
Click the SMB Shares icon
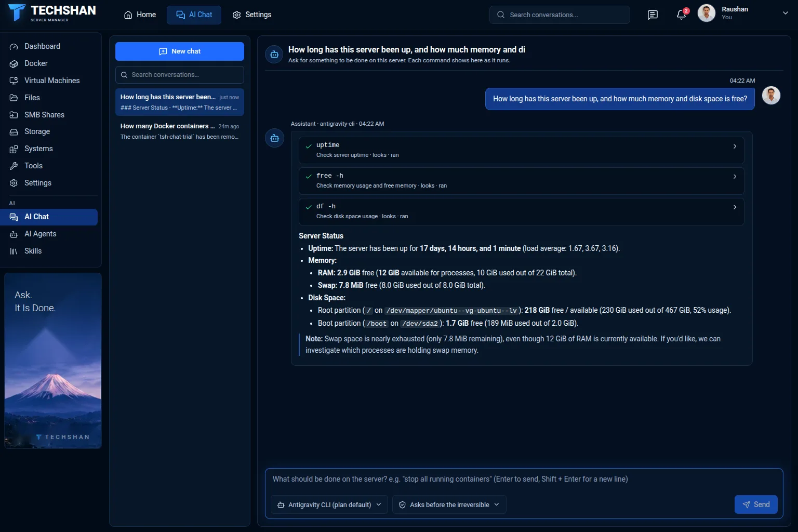14,115
